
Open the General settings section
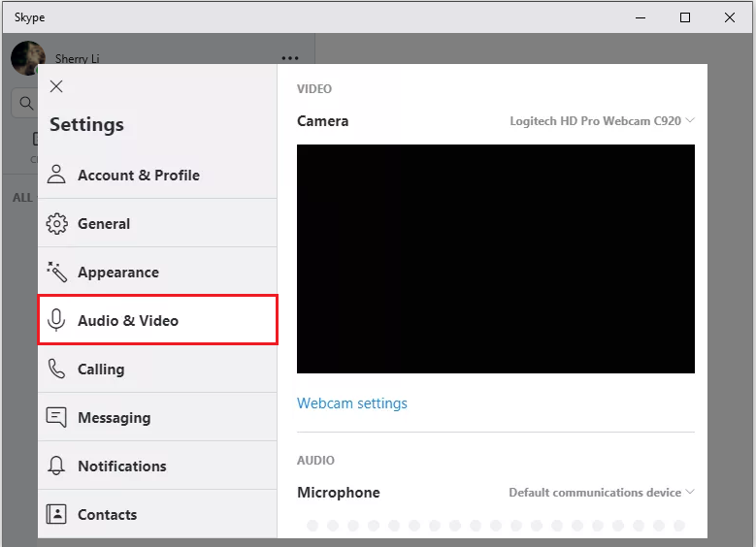click(x=157, y=223)
